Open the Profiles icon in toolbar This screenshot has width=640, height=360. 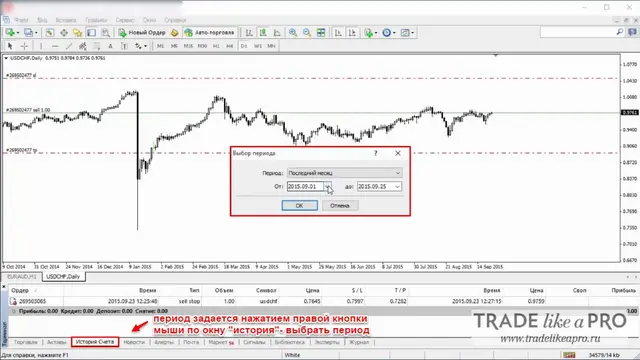tap(28, 32)
